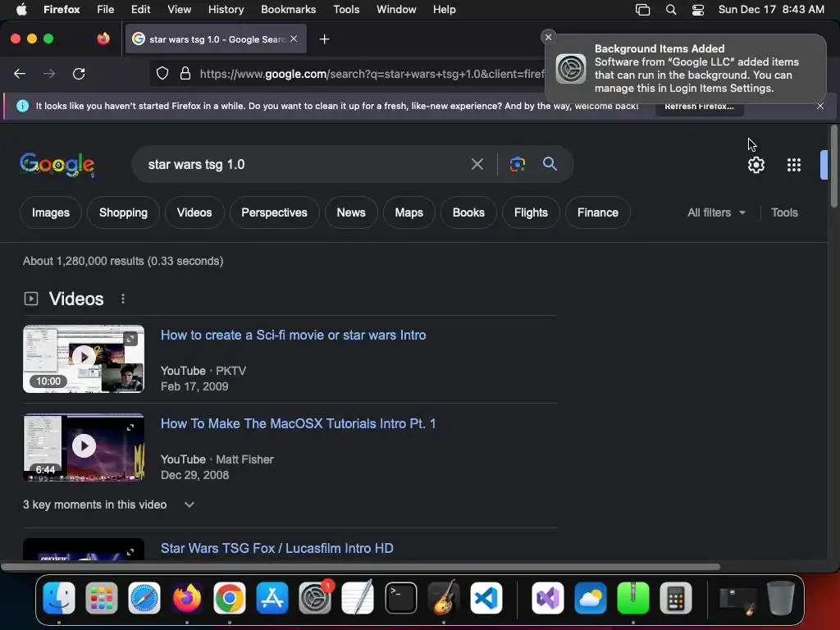The width and height of the screenshot is (840, 630).
Task: Open the App Store from the Dock
Action: 272,598
